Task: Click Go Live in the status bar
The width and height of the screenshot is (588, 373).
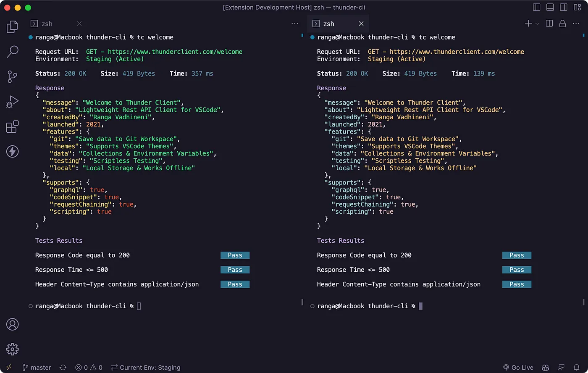Action: coord(518,368)
